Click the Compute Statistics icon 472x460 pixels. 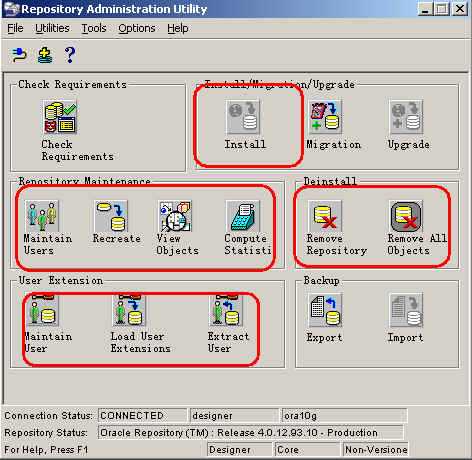tap(243, 216)
